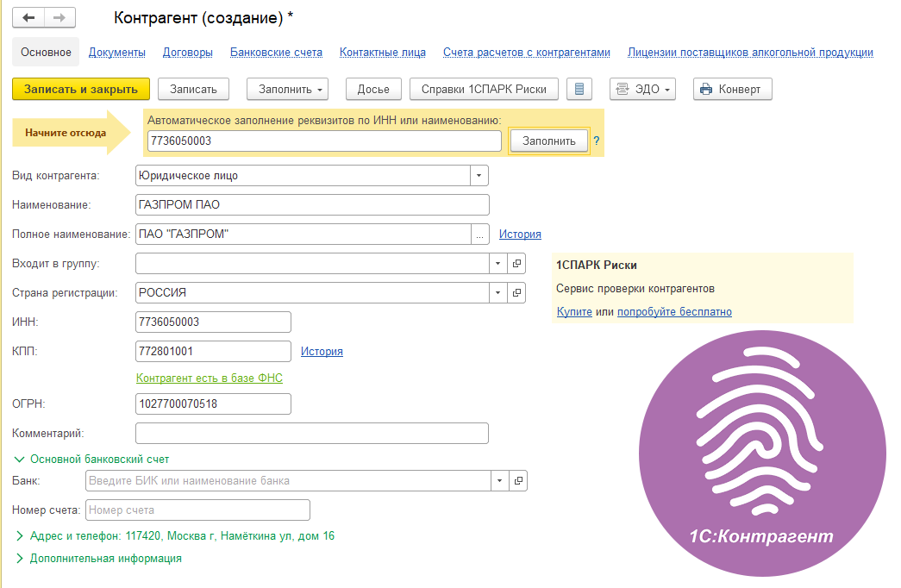Expand Дополнительная информация section

click(x=99, y=558)
